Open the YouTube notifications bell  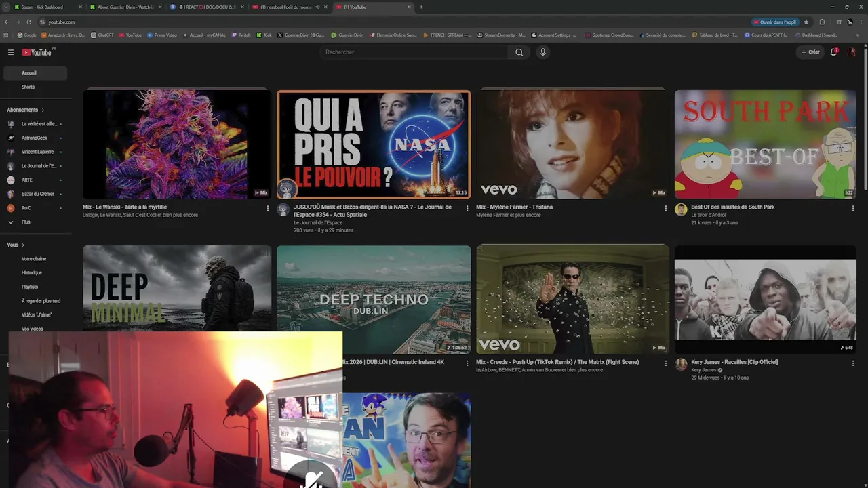(x=834, y=52)
